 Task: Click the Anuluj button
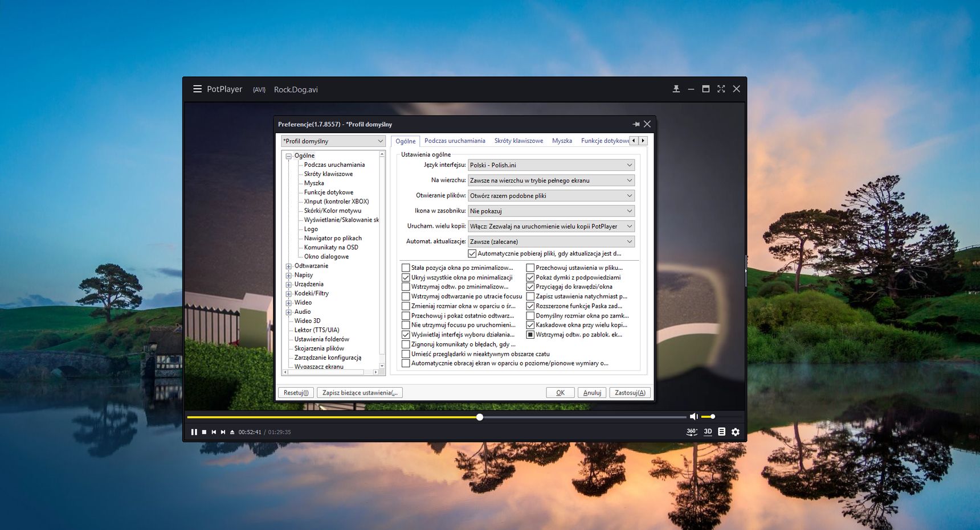click(592, 393)
